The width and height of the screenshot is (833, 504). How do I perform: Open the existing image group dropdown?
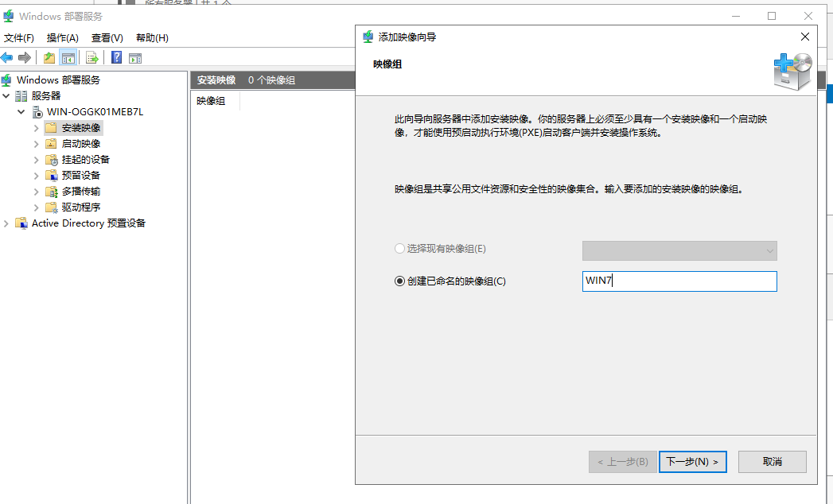(x=679, y=250)
